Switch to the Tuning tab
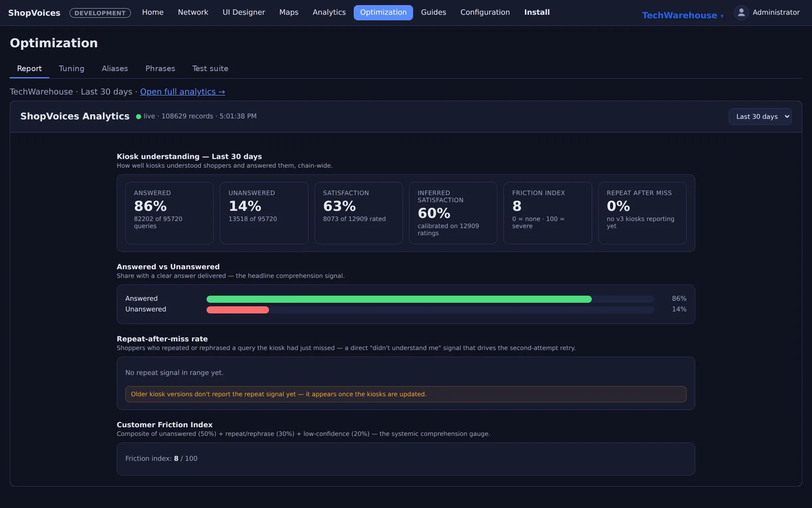Viewport: 812px width, 508px height. [x=72, y=69]
